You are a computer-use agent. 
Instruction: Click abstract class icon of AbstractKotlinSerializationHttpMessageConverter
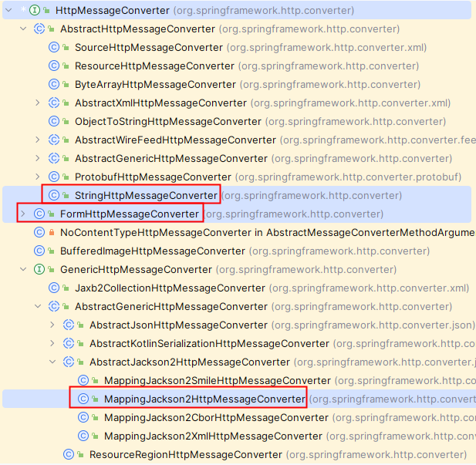(x=69, y=344)
